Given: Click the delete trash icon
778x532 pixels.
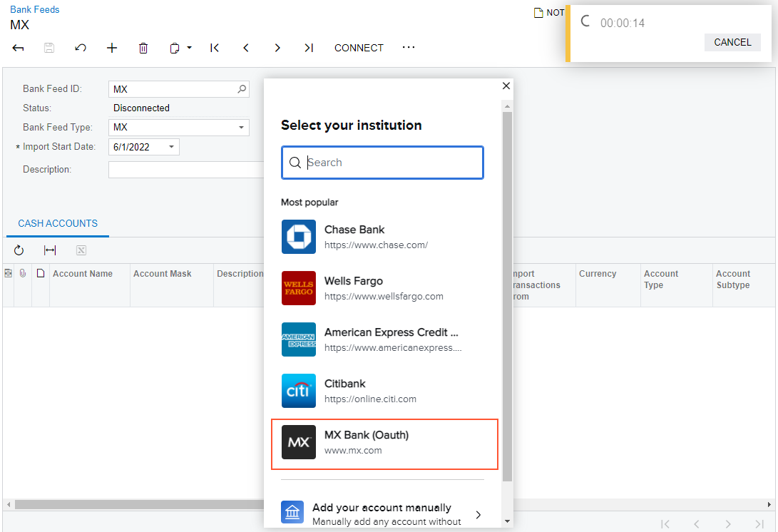Looking at the screenshot, I should click(x=143, y=48).
